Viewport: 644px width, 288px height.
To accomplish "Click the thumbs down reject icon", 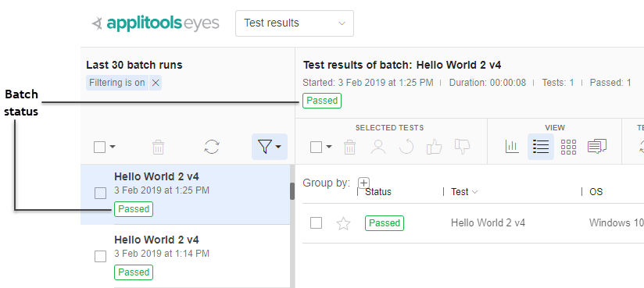I will (463, 147).
